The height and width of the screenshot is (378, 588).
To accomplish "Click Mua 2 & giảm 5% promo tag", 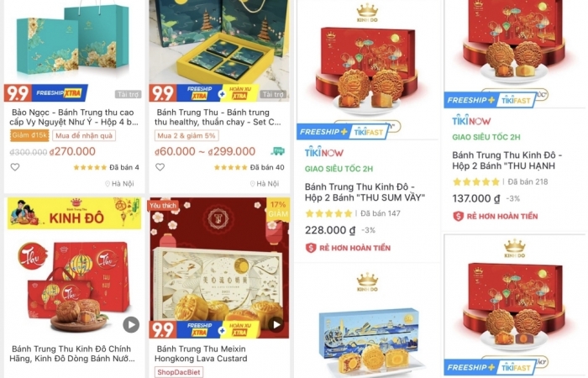I will click(x=186, y=136).
